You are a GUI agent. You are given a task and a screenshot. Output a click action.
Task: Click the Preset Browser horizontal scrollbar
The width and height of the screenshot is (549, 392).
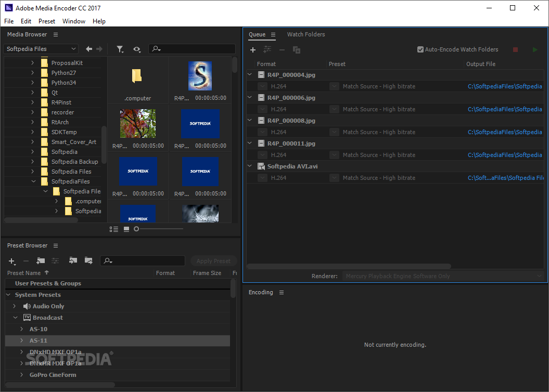pyautogui.click(x=60, y=385)
